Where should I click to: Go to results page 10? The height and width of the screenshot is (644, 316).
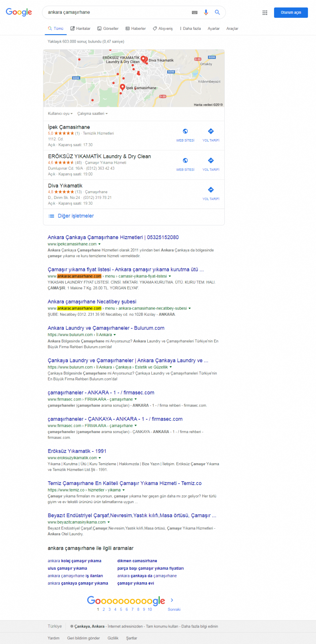pos(150,609)
